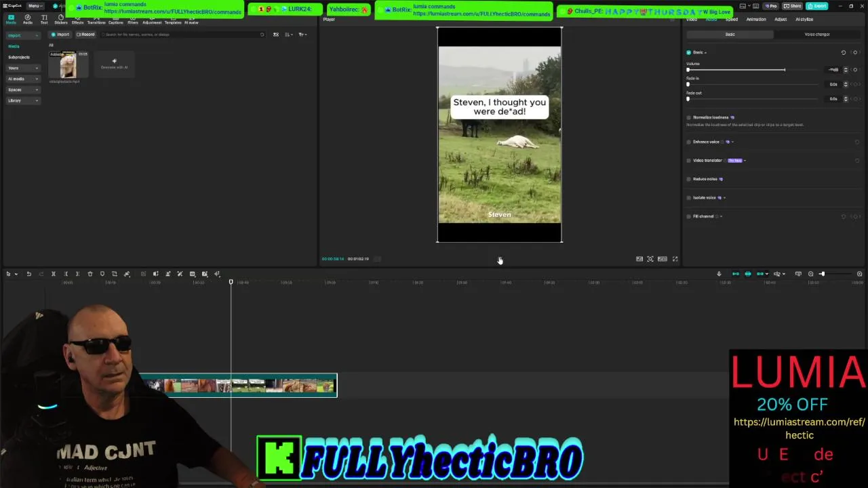The image size is (868, 488).
Task: Delete selected clip with the trash icon
Action: (90, 274)
